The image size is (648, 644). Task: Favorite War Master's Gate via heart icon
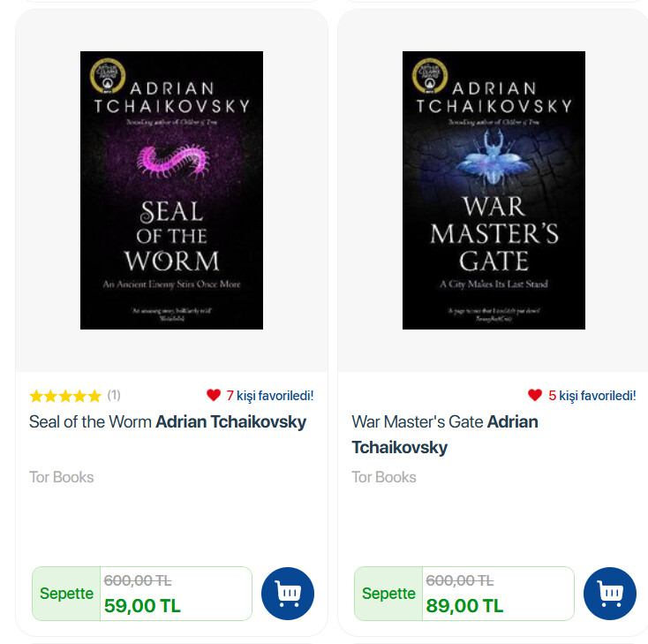(535, 395)
